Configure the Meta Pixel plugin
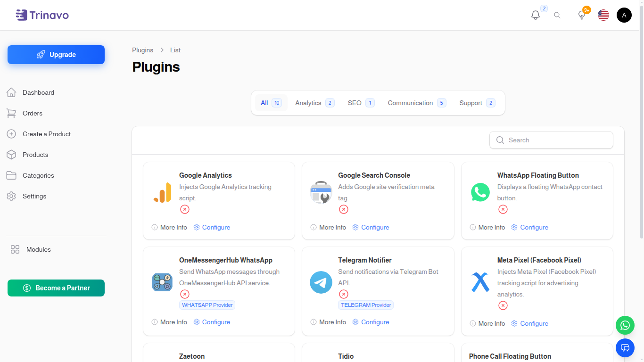 click(530, 323)
